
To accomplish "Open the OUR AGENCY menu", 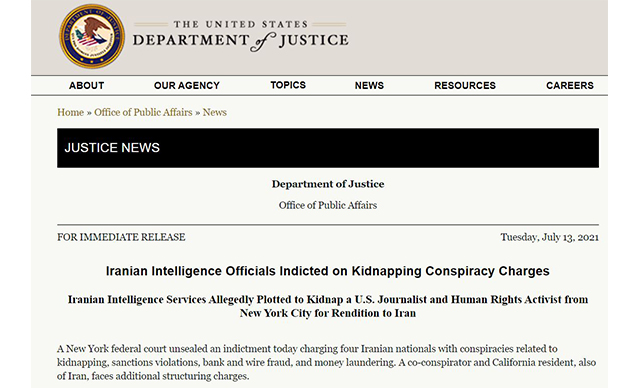I will pos(187,86).
